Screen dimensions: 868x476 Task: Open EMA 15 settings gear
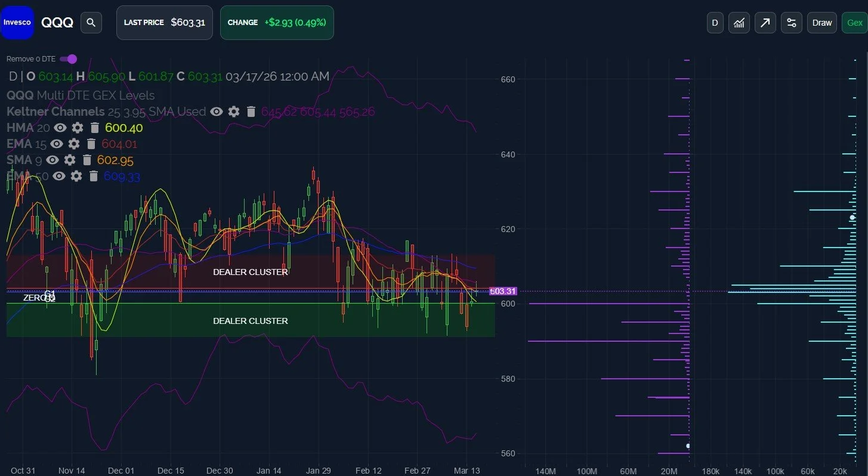[73, 144]
